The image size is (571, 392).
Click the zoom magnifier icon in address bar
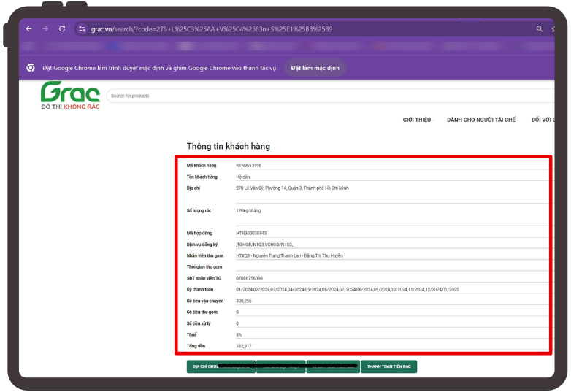coord(540,29)
